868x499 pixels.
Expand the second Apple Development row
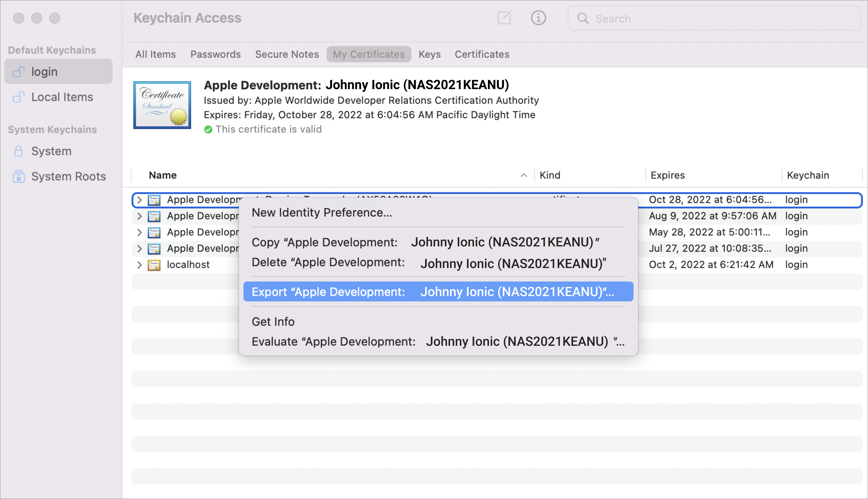tap(139, 216)
